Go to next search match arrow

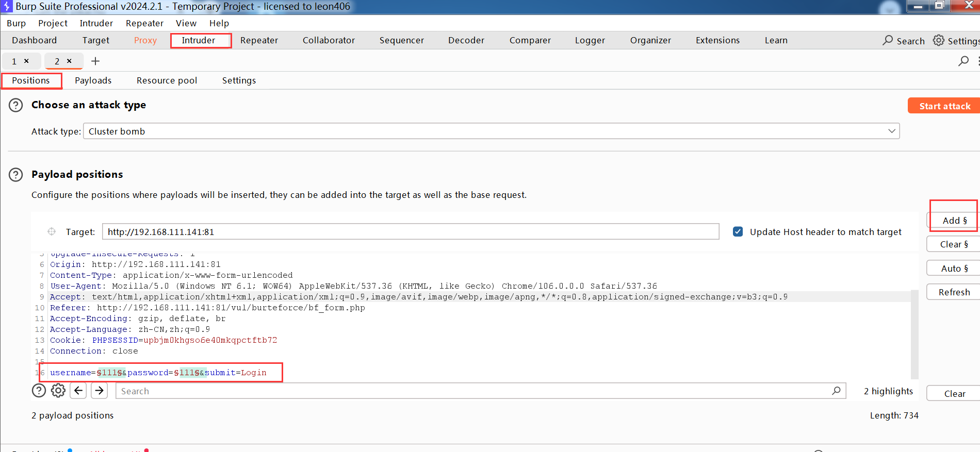[x=99, y=391]
